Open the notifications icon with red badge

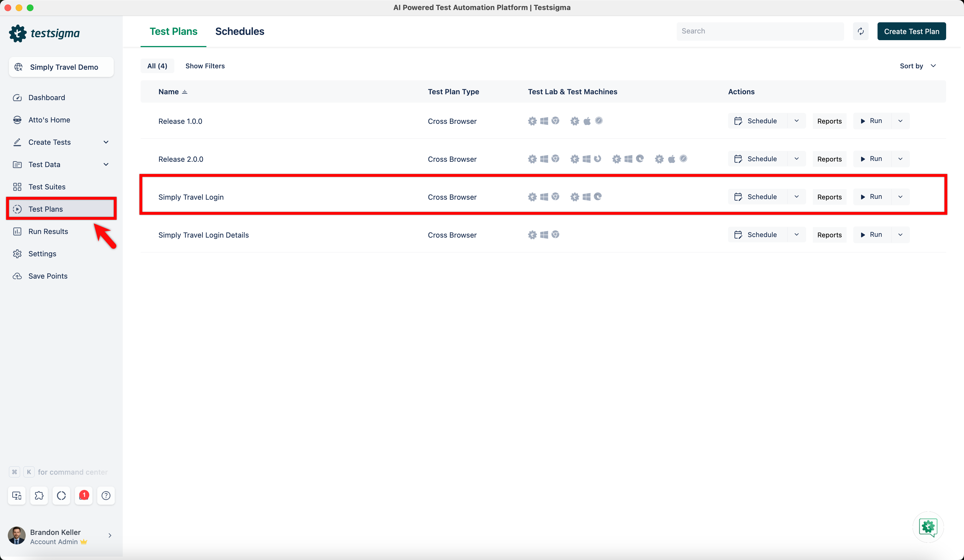84,495
